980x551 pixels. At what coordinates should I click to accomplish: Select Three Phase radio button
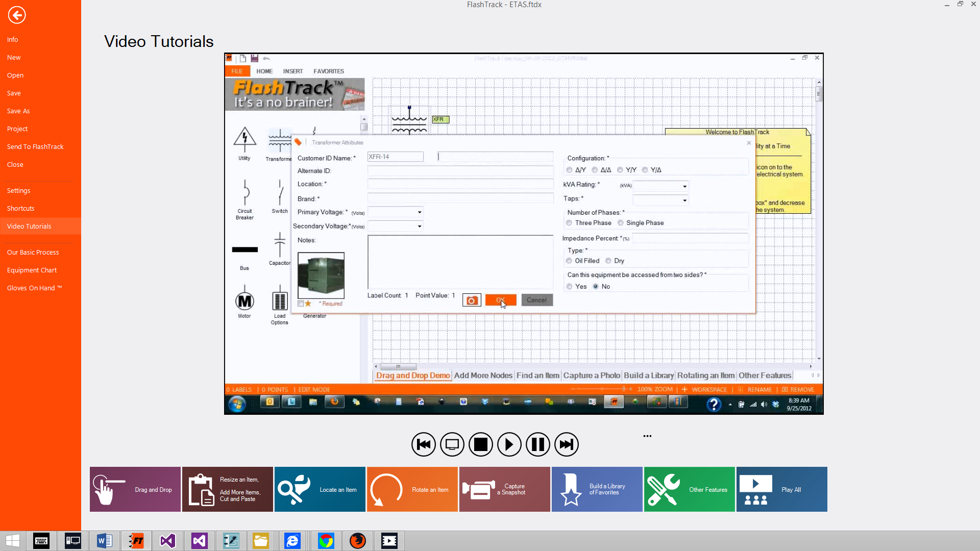[569, 223]
